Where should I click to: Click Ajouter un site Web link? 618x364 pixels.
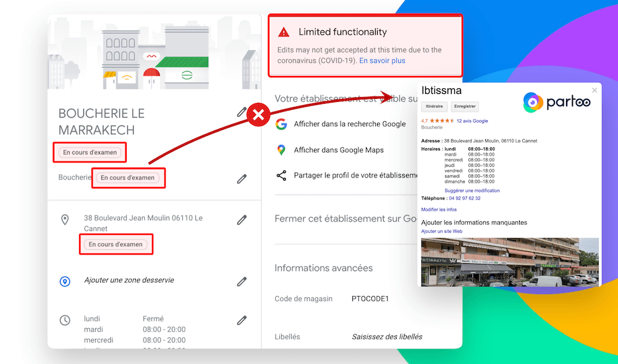tap(441, 231)
